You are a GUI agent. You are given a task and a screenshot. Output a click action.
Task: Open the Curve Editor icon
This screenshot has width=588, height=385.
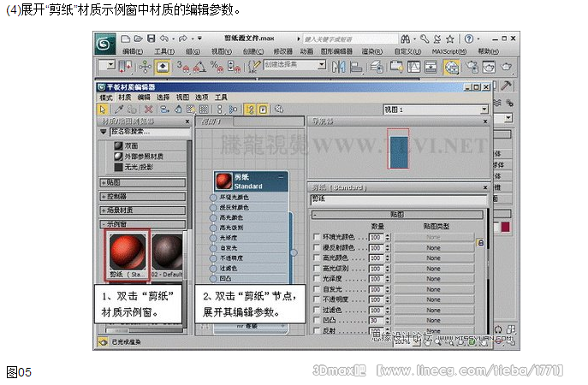tap(414, 67)
